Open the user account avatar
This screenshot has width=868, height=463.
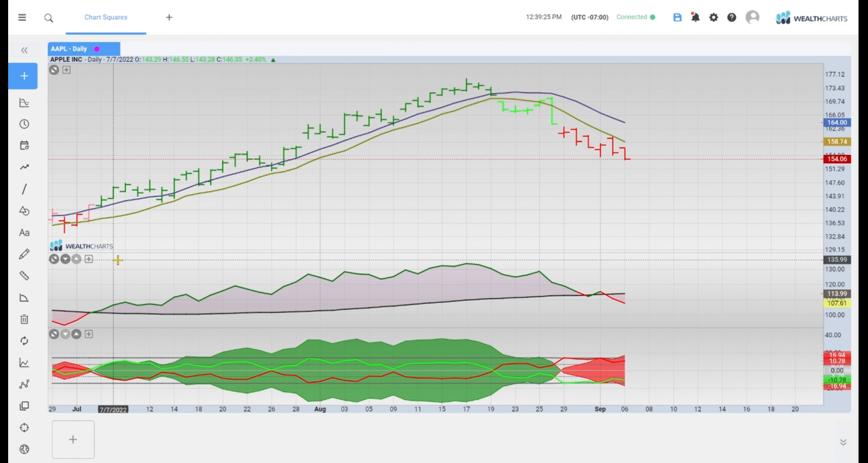point(752,17)
